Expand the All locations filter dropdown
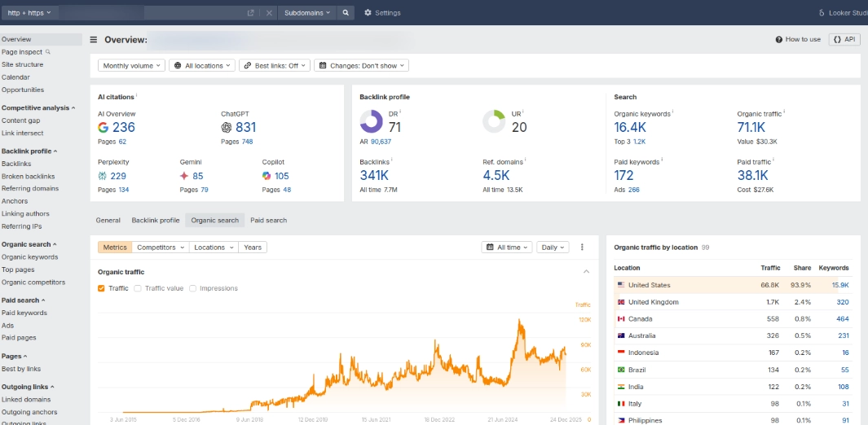 201,65
